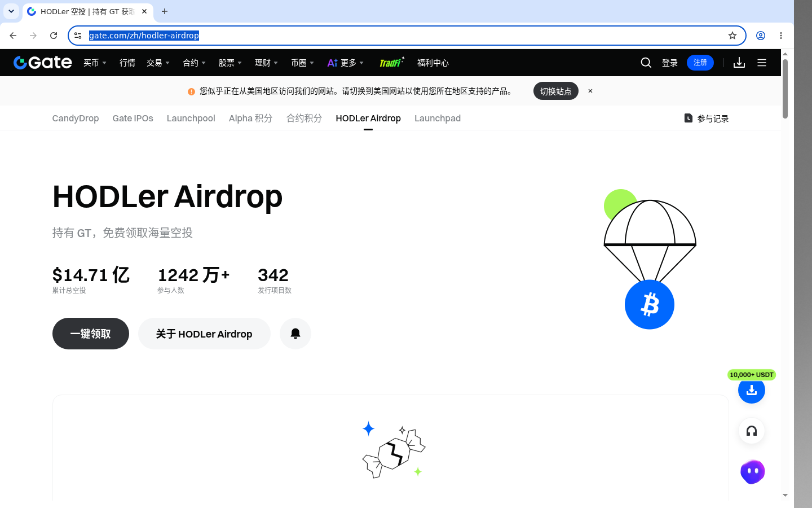Viewport: 812px width, 508px height.
Task: Dismiss the region warning banner
Action: (x=590, y=91)
